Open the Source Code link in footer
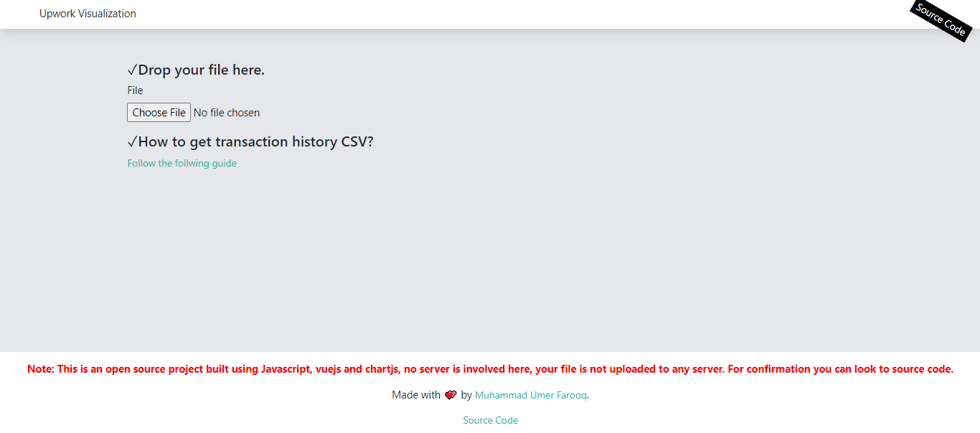980x433 pixels. coord(491,420)
